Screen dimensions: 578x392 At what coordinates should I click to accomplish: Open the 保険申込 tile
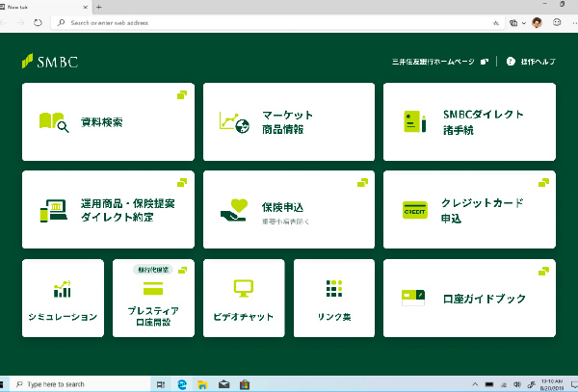pyautogui.click(x=289, y=209)
